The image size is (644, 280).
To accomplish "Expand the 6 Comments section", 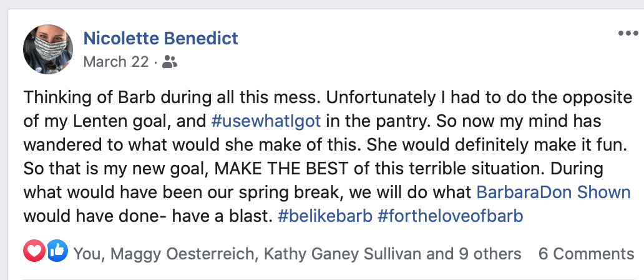I will [586, 253].
